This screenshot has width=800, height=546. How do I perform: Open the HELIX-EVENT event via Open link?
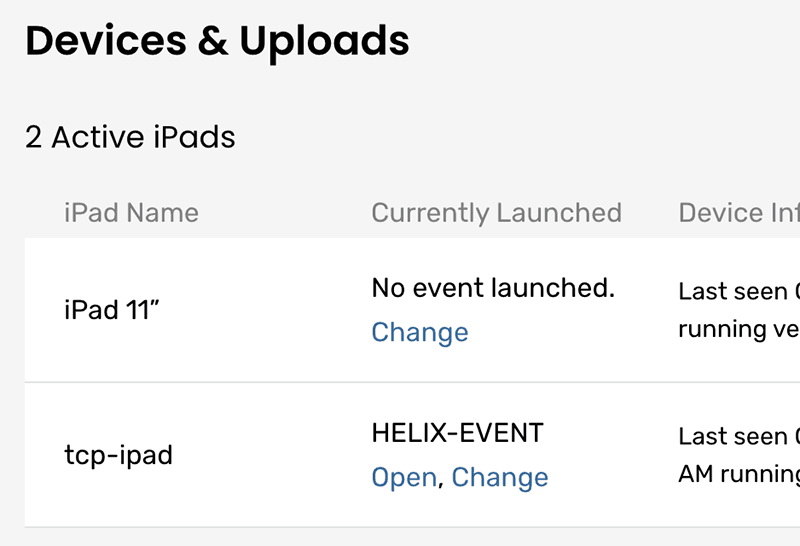point(403,477)
